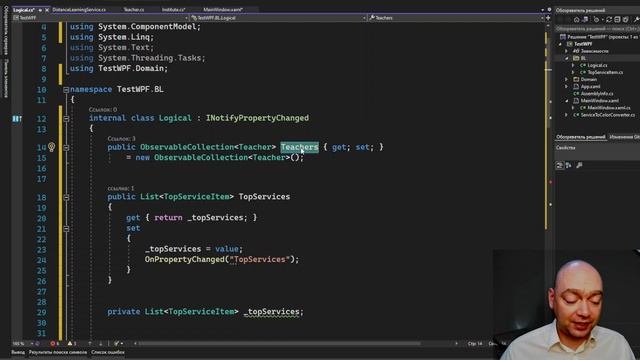Click the Solution Explorer search field

[598, 29]
